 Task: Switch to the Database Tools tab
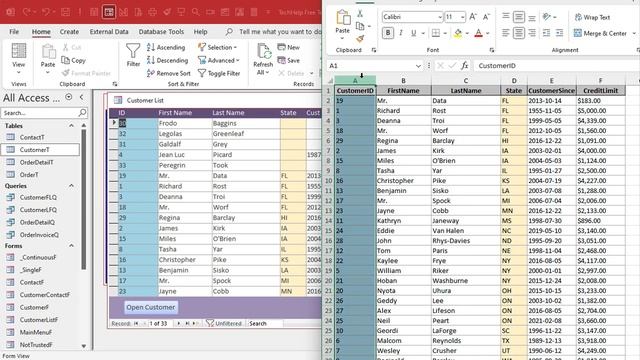(161, 31)
